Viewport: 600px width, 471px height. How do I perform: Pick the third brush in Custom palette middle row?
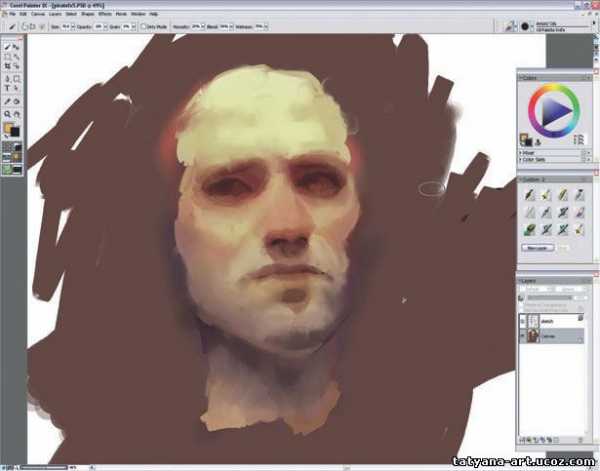tap(563, 212)
